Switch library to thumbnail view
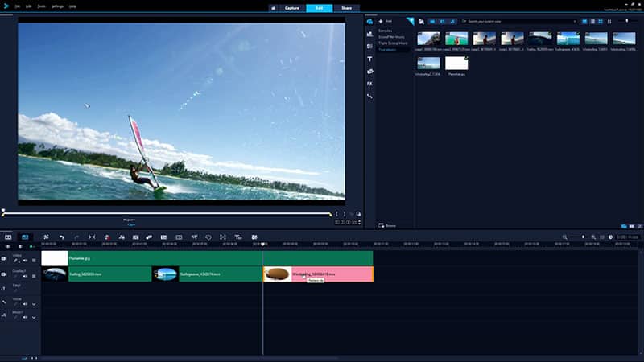644x362 pixels. [601, 22]
